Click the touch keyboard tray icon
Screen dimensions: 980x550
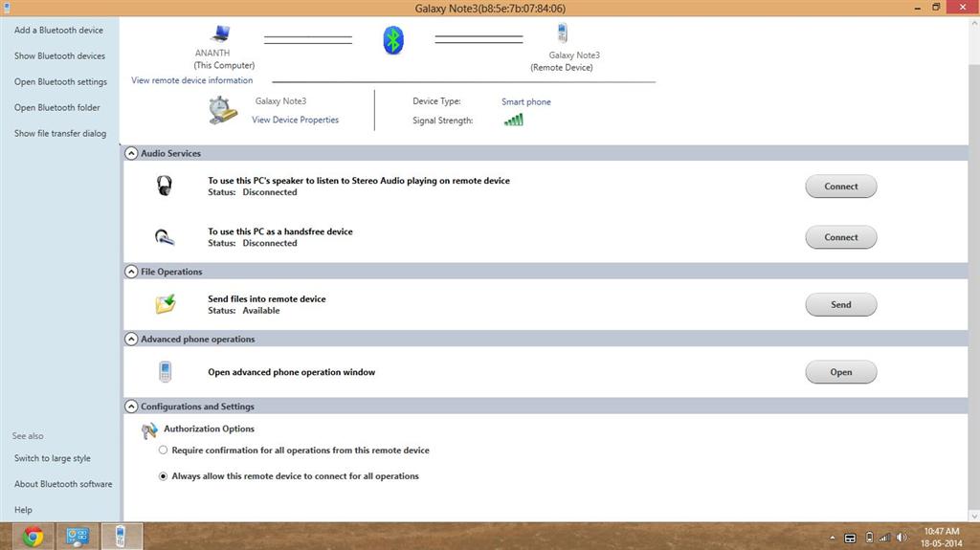[x=850, y=539]
